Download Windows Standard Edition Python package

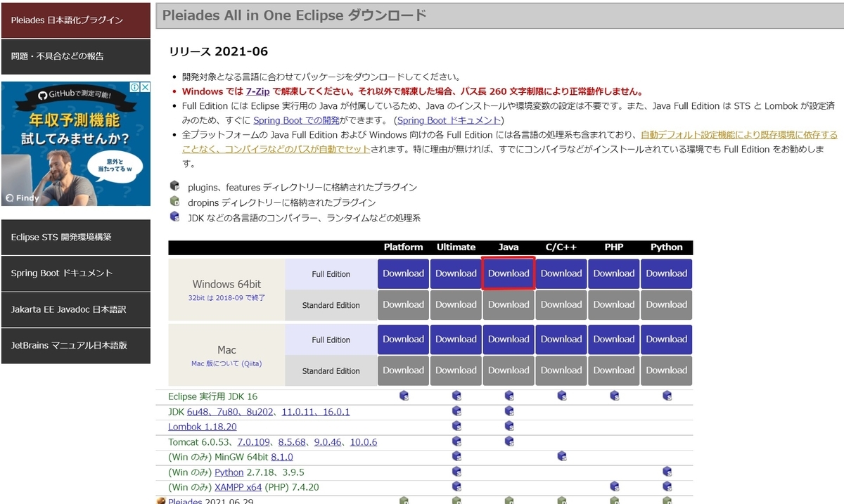[x=667, y=304]
